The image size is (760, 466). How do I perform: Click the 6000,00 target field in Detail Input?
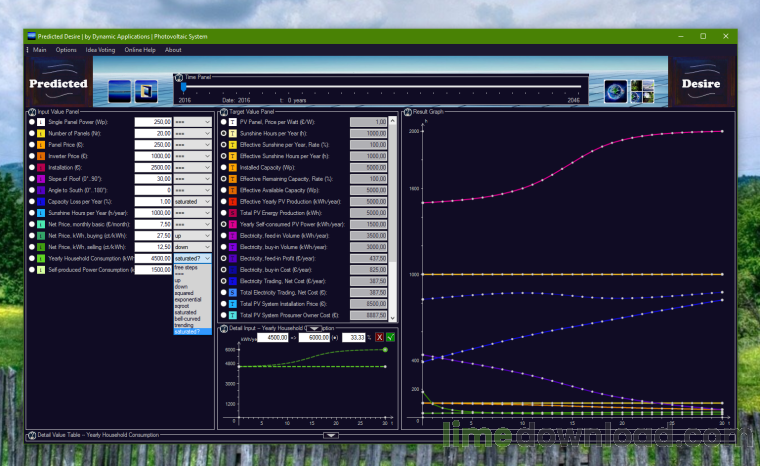tap(314, 337)
